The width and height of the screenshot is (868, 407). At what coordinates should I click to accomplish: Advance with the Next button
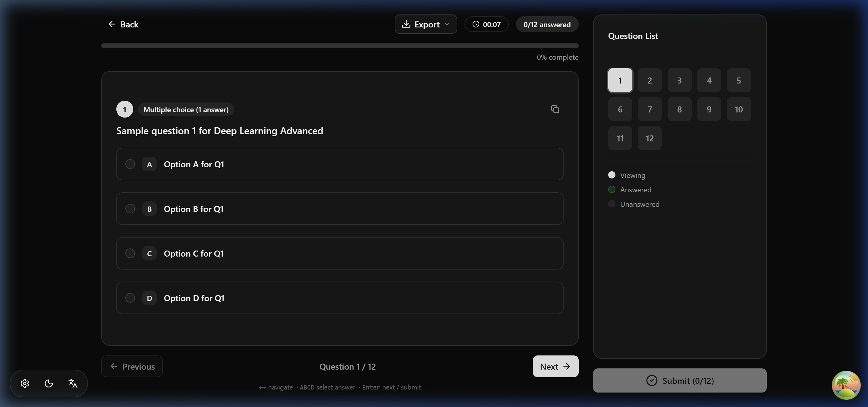(555, 366)
